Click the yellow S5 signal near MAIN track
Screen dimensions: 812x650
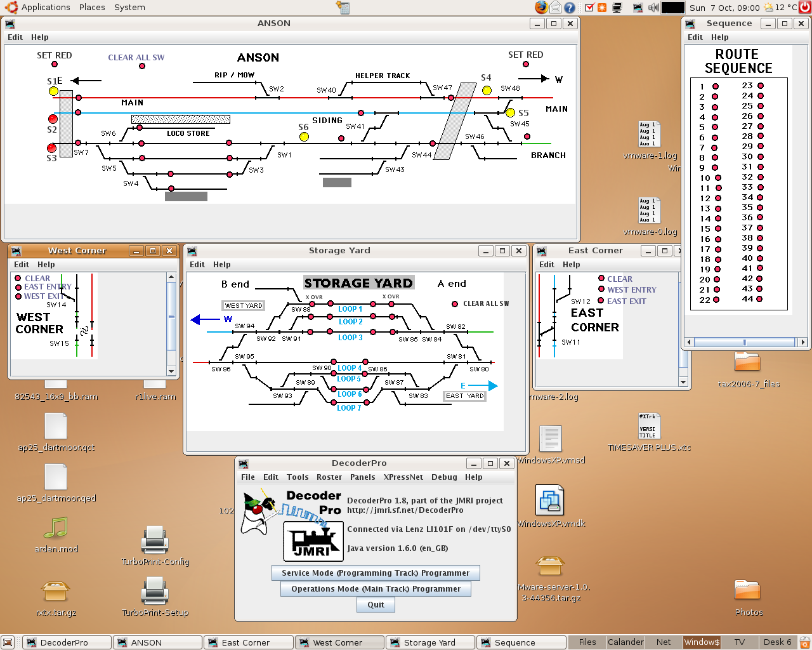point(511,112)
